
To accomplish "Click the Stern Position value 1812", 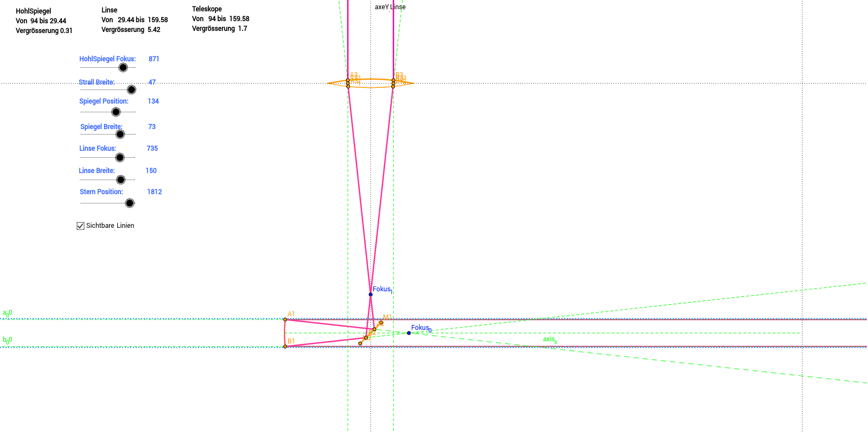I will pyautogui.click(x=155, y=192).
